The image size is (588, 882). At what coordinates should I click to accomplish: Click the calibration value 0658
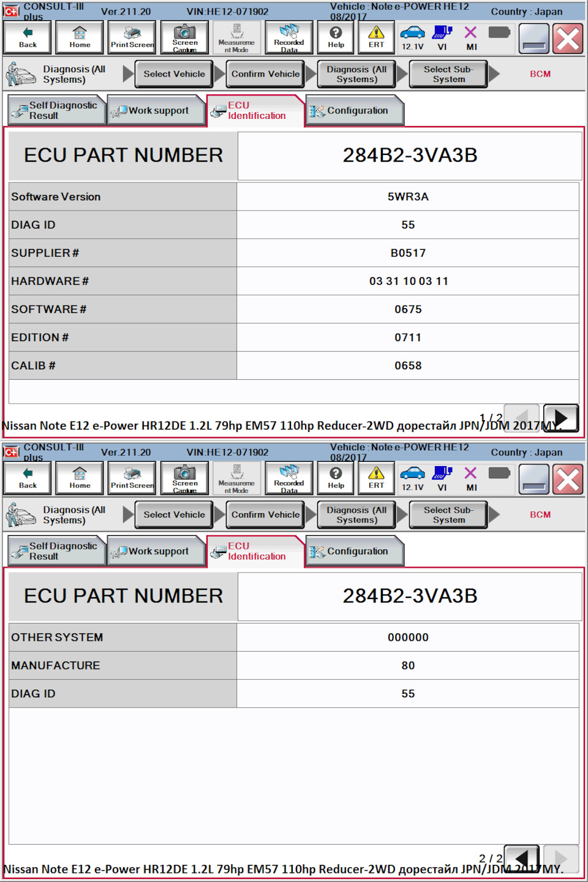click(408, 366)
